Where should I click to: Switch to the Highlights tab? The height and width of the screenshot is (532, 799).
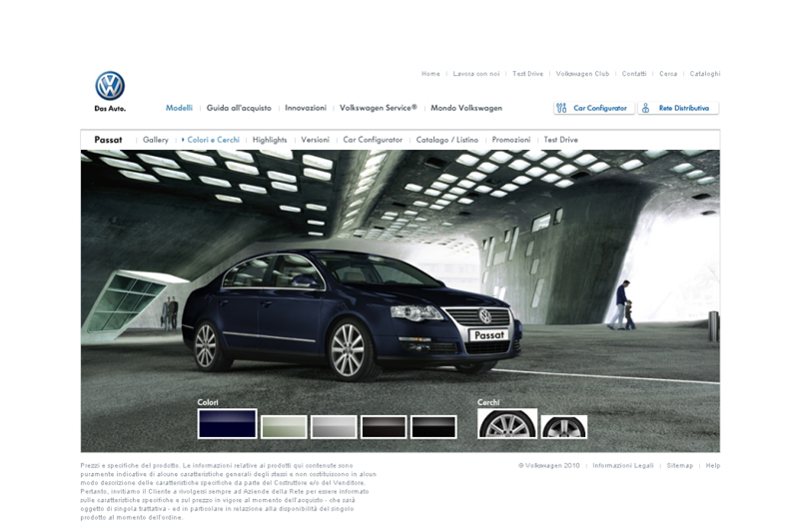[x=270, y=140]
